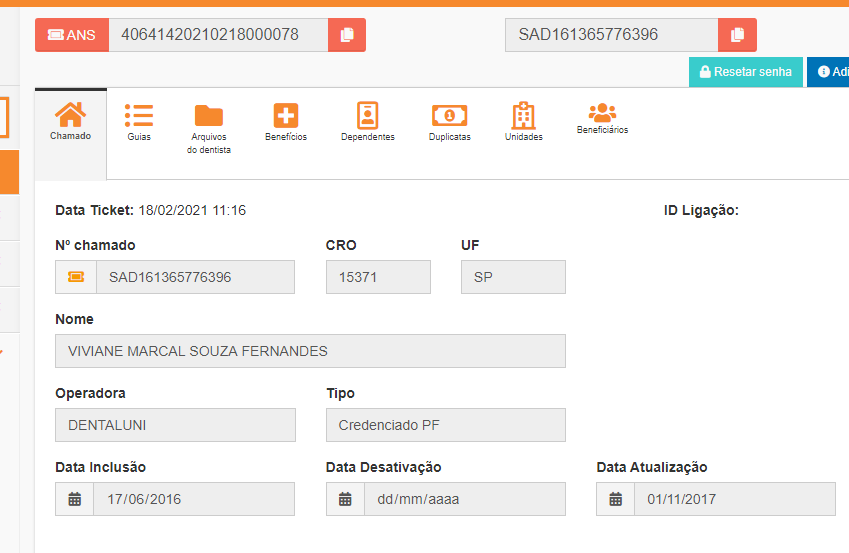This screenshot has width=849, height=553.
Task: Click the red ANS label button
Action: click(x=72, y=35)
